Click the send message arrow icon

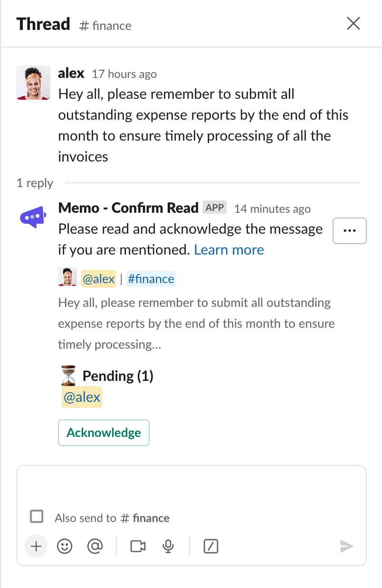click(346, 547)
